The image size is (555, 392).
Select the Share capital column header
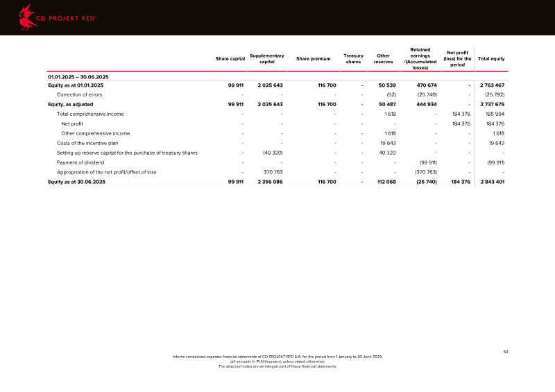(230, 59)
